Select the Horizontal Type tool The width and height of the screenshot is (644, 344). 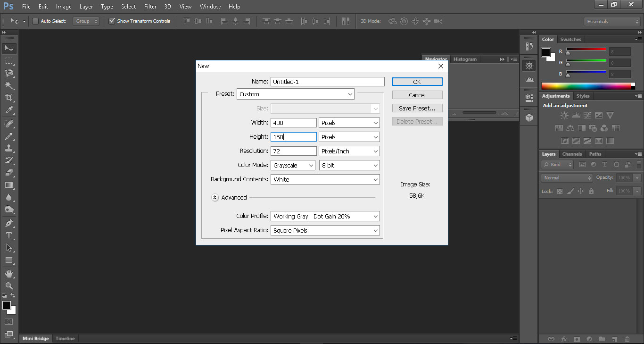click(x=9, y=235)
